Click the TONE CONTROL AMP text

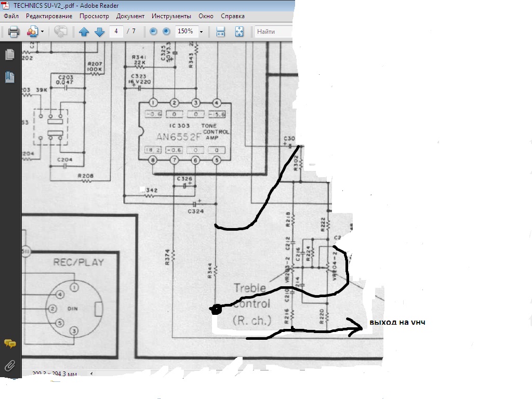216,131
